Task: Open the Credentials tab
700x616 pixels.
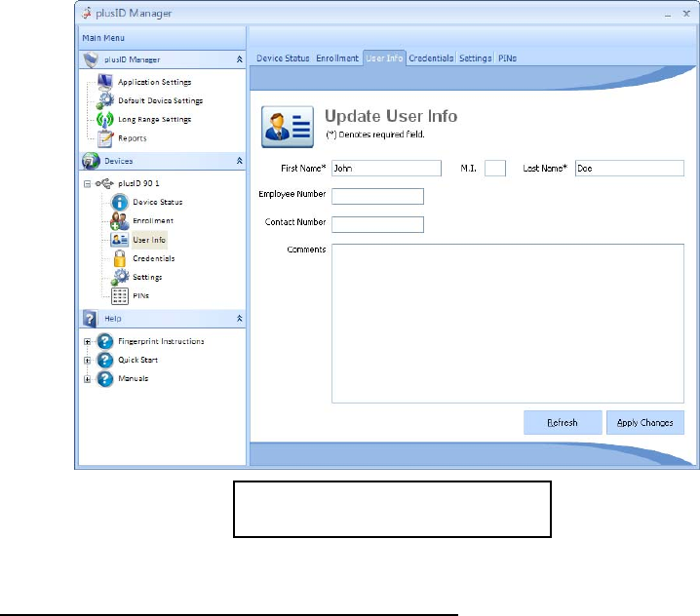Action: pyautogui.click(x=431, y=58)
